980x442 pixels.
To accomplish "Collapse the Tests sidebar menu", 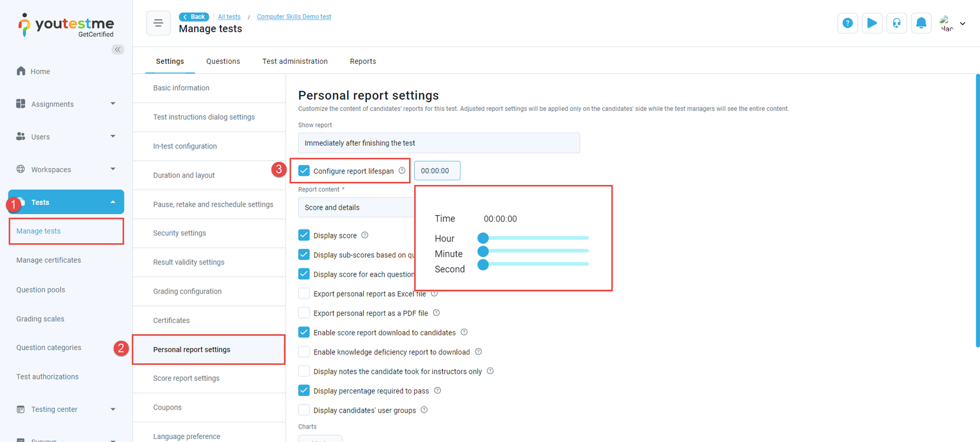I will point(113,202).
